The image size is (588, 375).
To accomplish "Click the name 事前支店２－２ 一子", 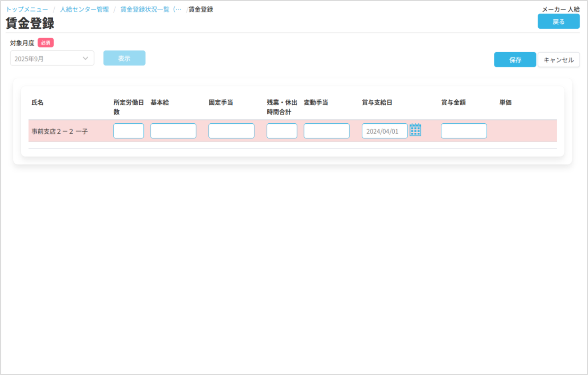I will coord(59,131).
